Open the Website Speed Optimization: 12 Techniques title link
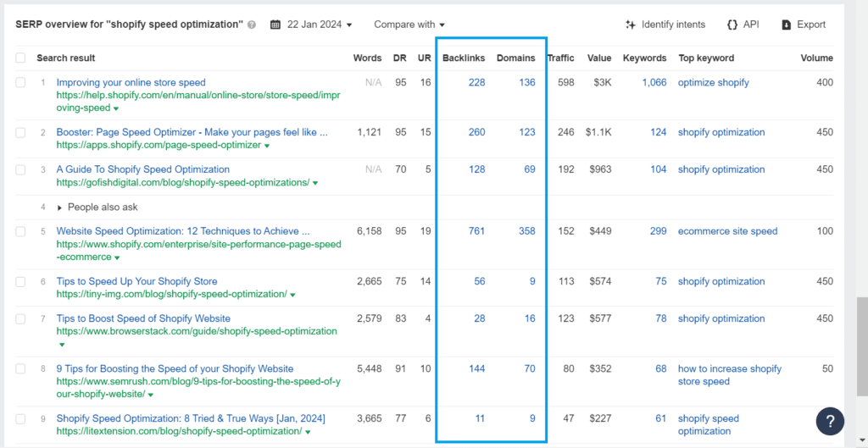This screenshot has width=868, height=448. (x=183, y=231)
